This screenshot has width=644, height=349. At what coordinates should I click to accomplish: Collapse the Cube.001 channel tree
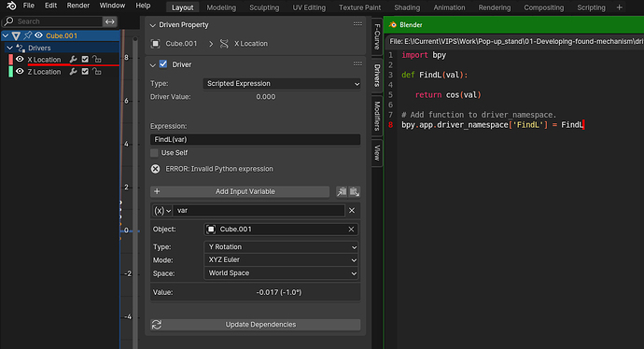pos(6,35)
